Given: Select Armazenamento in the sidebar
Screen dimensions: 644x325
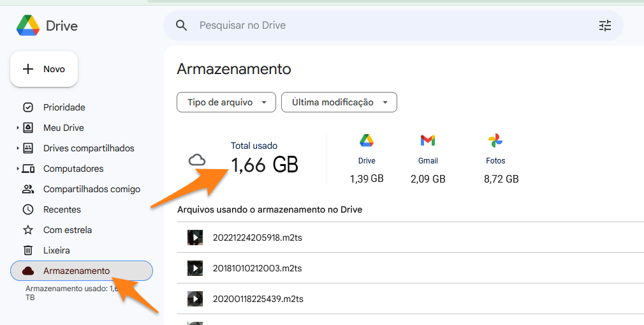Looking at the screenshot, I should pos(82,271).
